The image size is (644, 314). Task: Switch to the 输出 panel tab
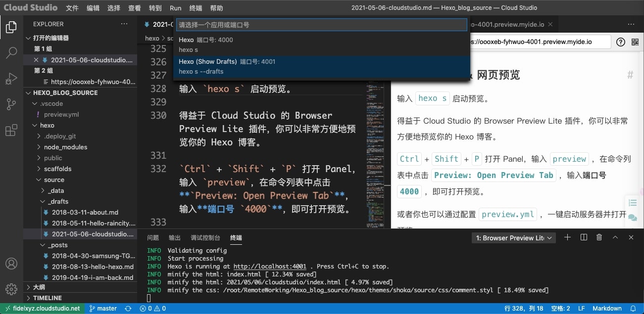[x=175, y=238]
